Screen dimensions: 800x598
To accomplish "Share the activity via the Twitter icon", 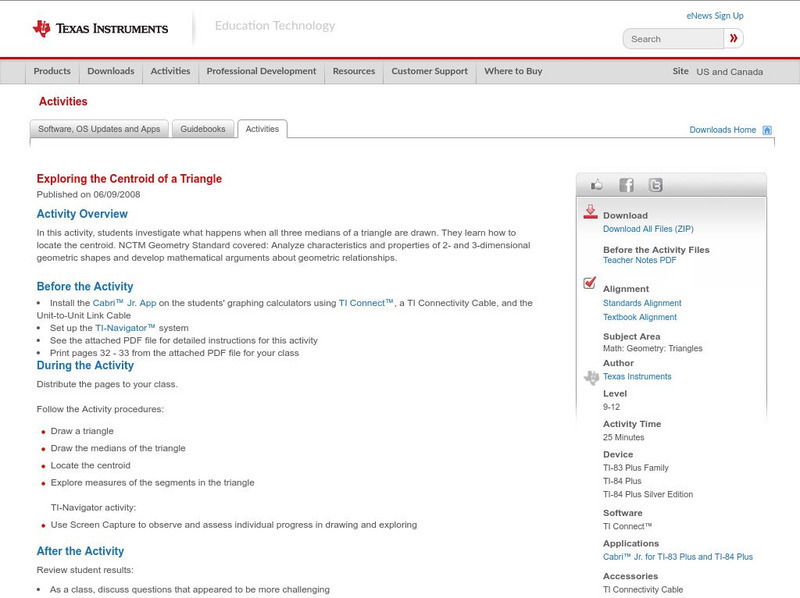I will pyautogui.click(x=656, y=185).
